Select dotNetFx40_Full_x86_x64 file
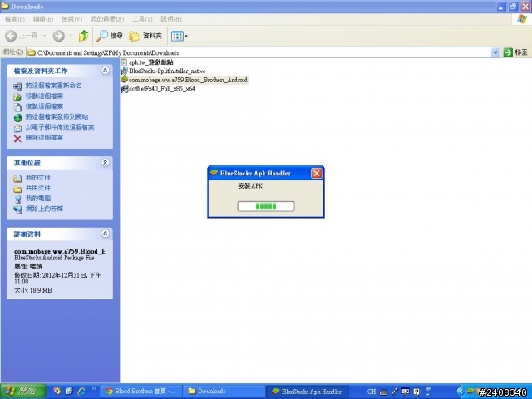This screenshot has height=399, width=532. [161, 89]
